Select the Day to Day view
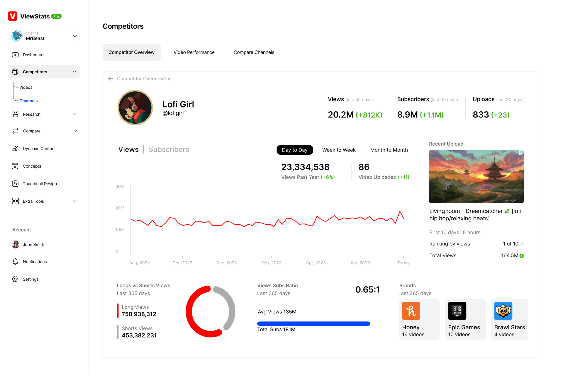Image resolution: width=563 pixels, height=392 pixels. pyautogui.click(x=294, y=150)
